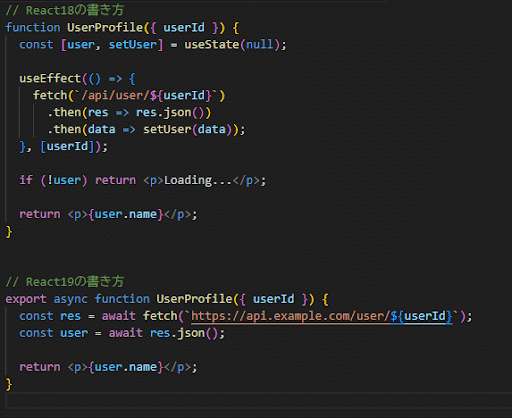This screenshot has width=512, height=418.
Task: Click the 'Loading...' text in JSX
Action: tap(198, 180)
